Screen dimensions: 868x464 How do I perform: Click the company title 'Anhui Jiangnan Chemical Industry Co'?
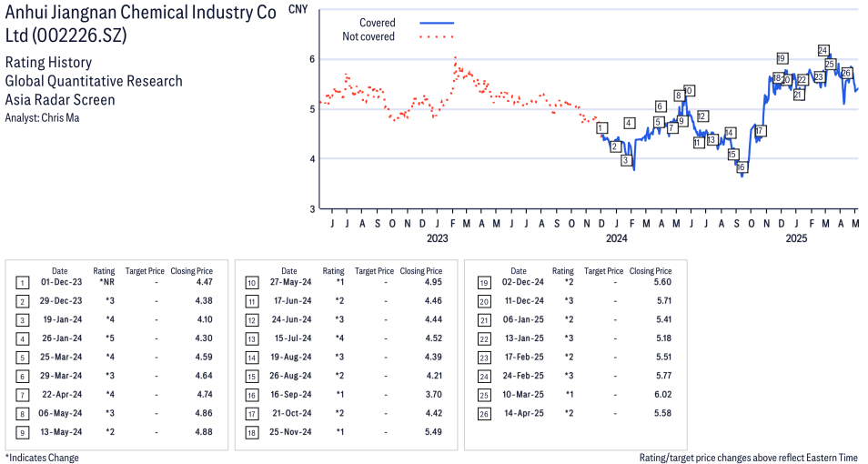(141, 12)
